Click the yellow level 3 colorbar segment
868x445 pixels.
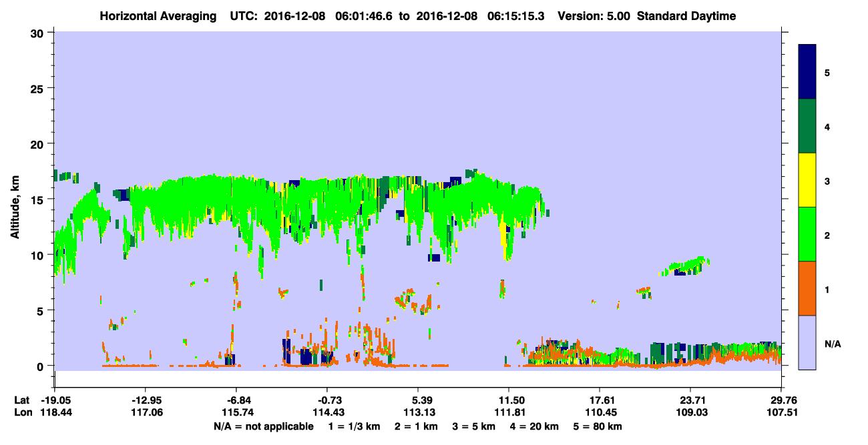[807, 180]
